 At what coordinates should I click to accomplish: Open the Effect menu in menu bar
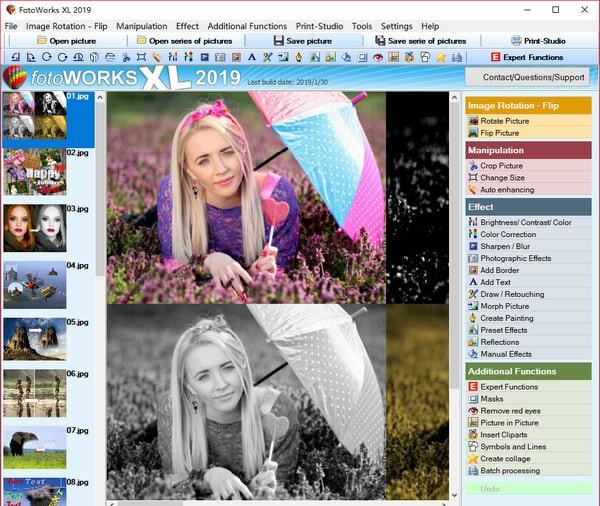tap(187, 26)
